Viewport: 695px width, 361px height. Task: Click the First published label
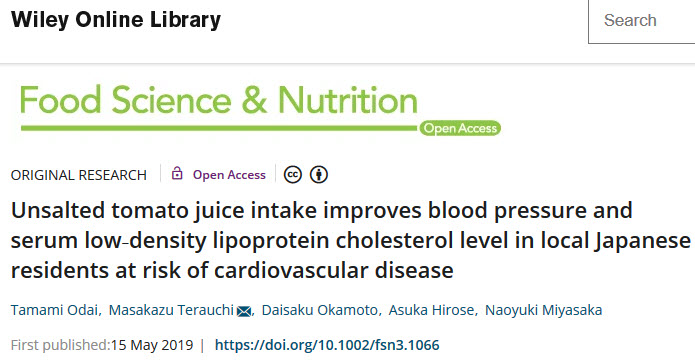[60, 345]
